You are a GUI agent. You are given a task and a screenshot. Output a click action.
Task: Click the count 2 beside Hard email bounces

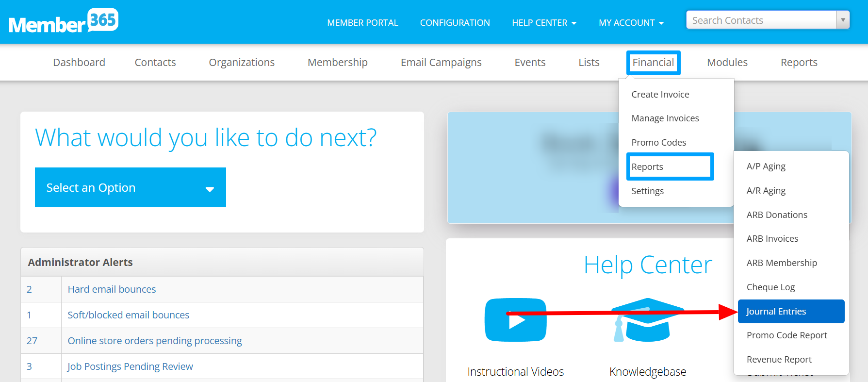click(29, 289)
